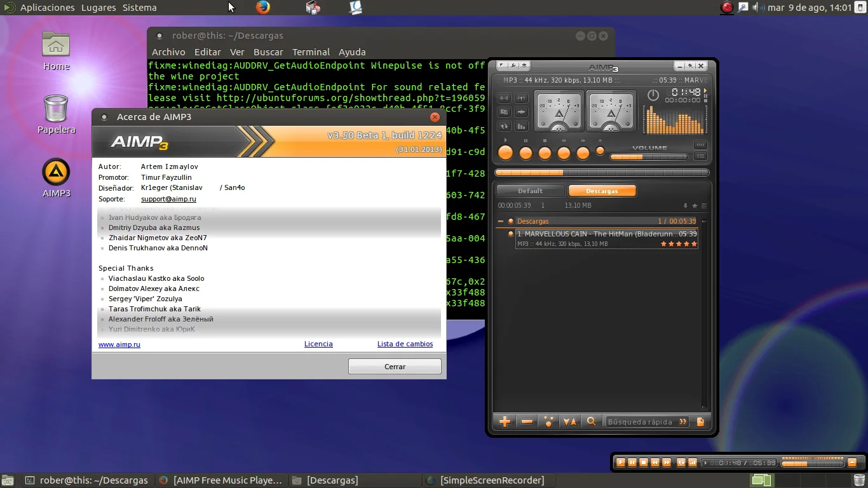Open the Archivo menu in terminal
The height and width of the screenshot is (488, 868).
click(x=168, y=52)
